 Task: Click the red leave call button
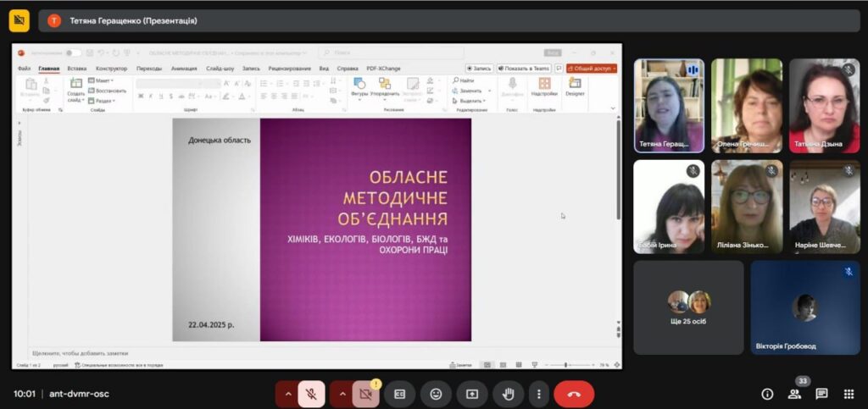574,394
